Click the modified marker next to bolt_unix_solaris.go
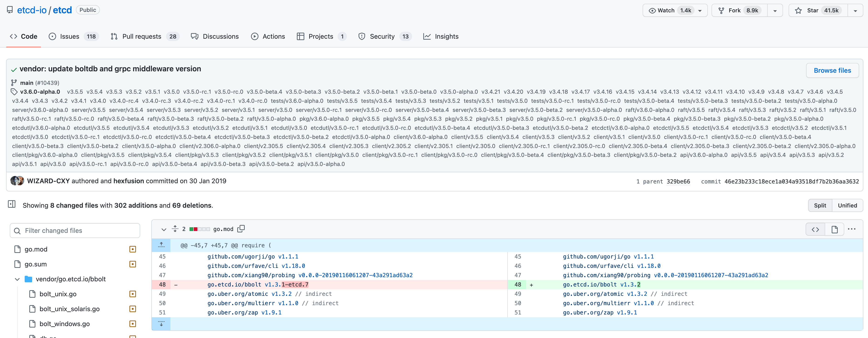This screenshot has height=338, width=868. pos(133,309)
